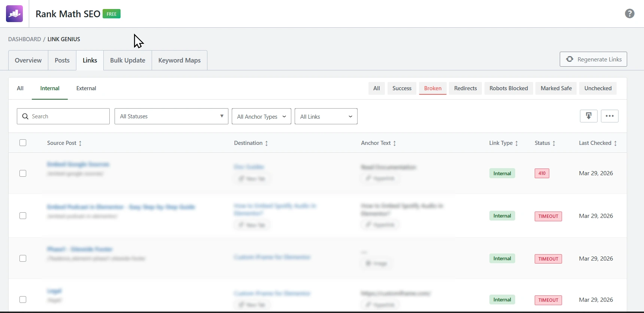Select the last TIMEOUT row checkbox

[x=23, y=300]
